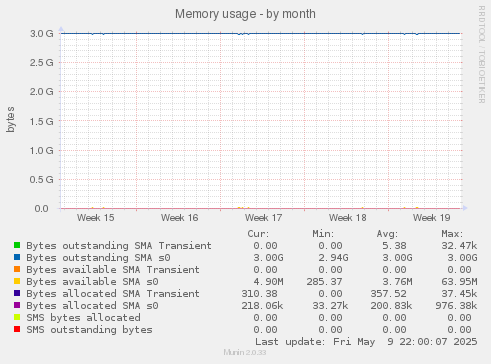Click the '2.5 G' y-axis label
The height and width of the screenshot is (364, 491).
[42, 62]
